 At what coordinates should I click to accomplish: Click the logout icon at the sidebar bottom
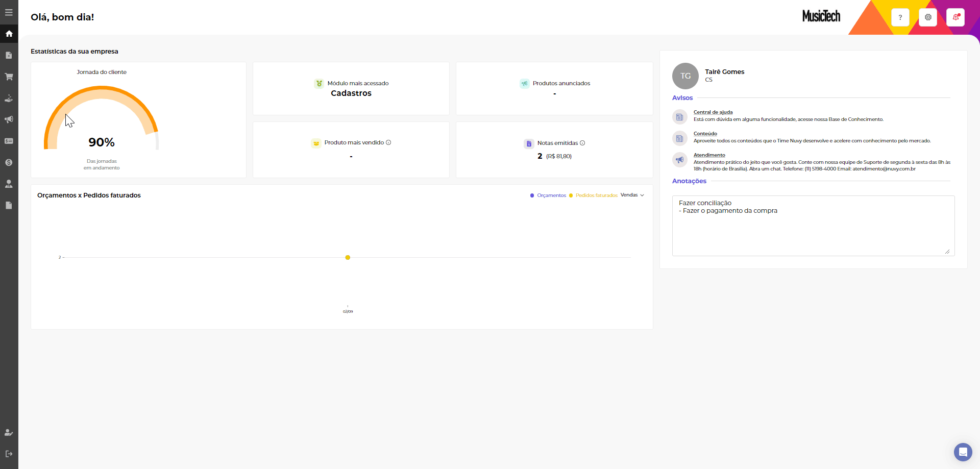pyautogui.click(x=9, y=454)
